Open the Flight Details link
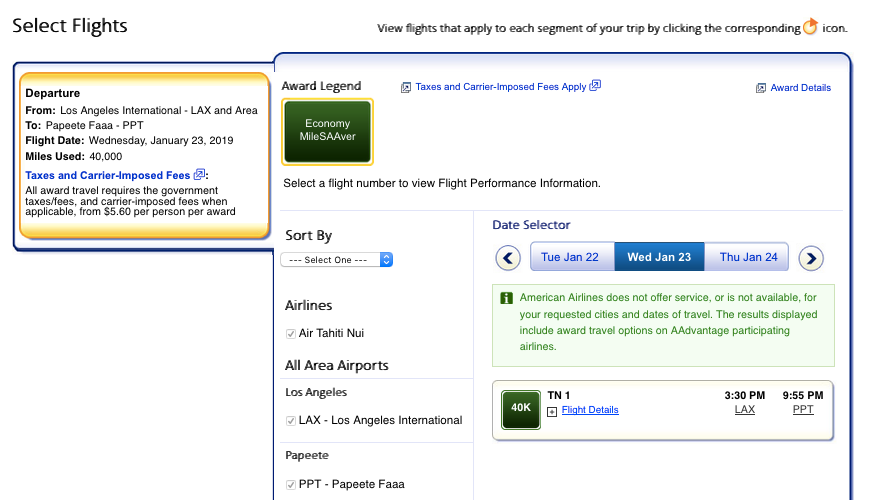 [590, 410]
